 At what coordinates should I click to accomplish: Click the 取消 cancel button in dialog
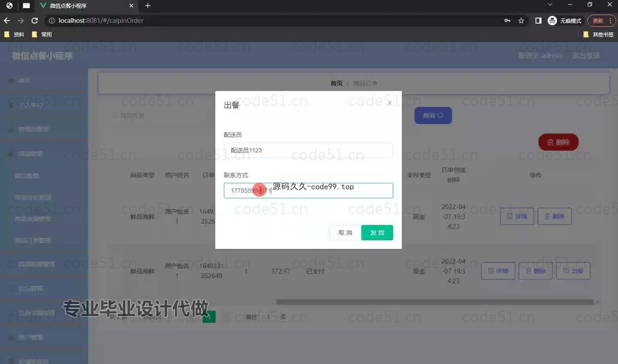click(x=345, y=233)
